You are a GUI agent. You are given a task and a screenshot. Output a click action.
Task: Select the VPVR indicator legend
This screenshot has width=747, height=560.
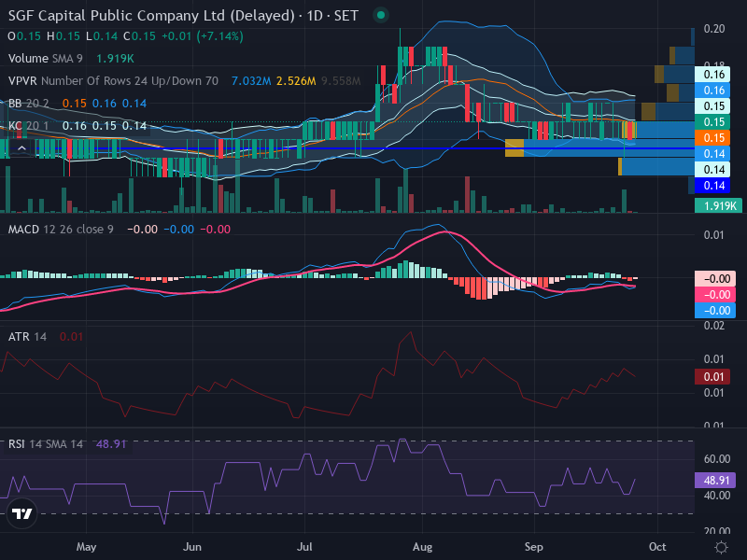[113, 81]
